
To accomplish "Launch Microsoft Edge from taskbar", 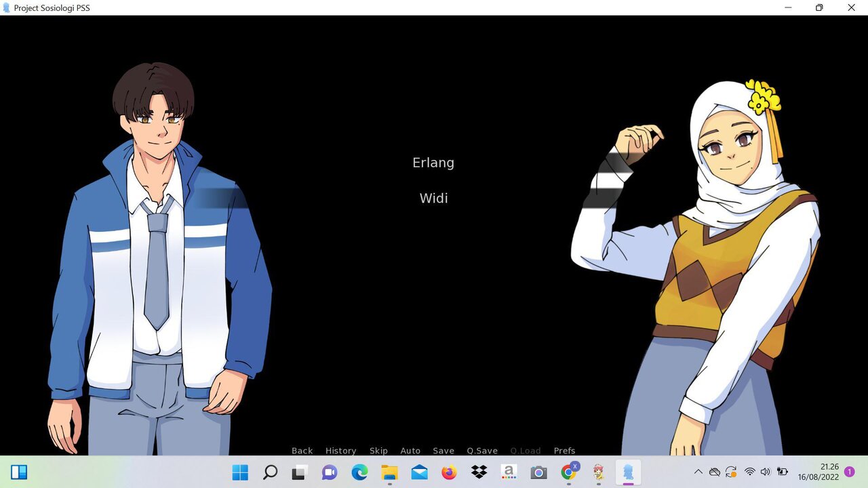I will click(359, 472).
